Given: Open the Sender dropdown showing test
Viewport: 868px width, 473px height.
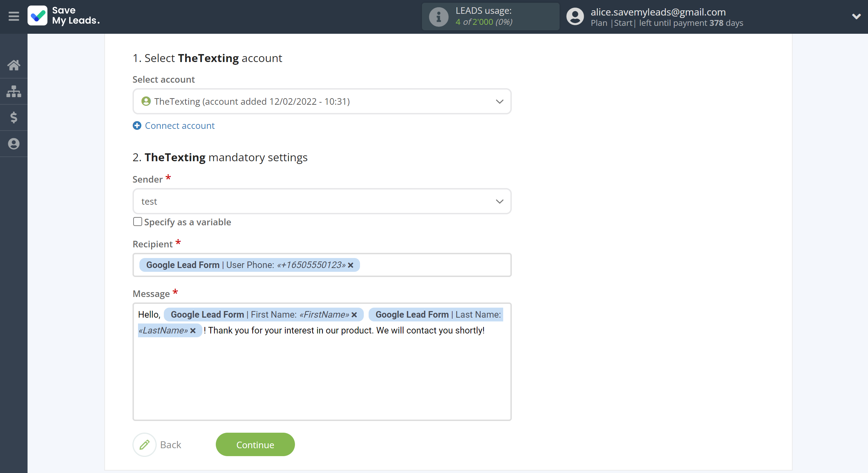Looking at the screenshot, I should pos(322,201).
